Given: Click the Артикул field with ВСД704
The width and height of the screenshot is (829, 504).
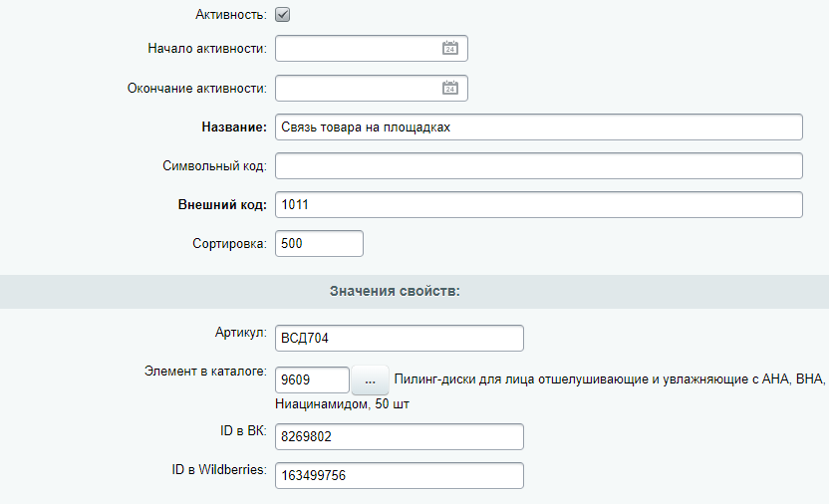Looking at the screenshot, I should click(399, 339).
